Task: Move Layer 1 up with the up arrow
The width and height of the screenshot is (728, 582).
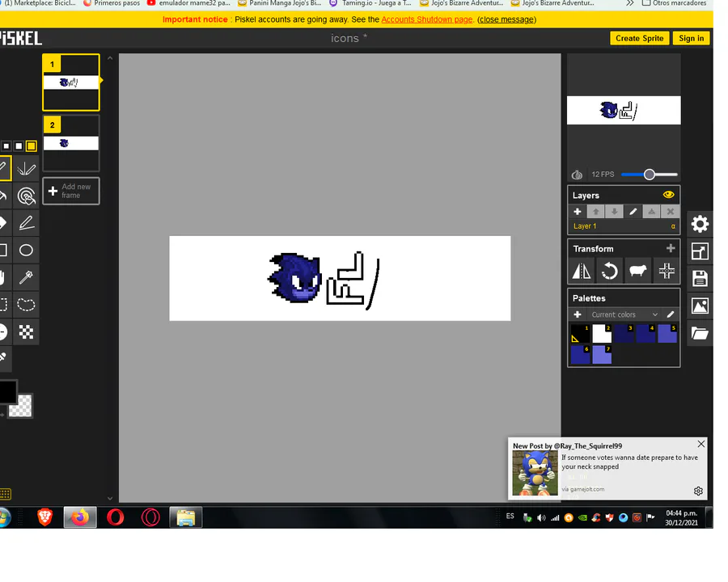Action: 595,212
